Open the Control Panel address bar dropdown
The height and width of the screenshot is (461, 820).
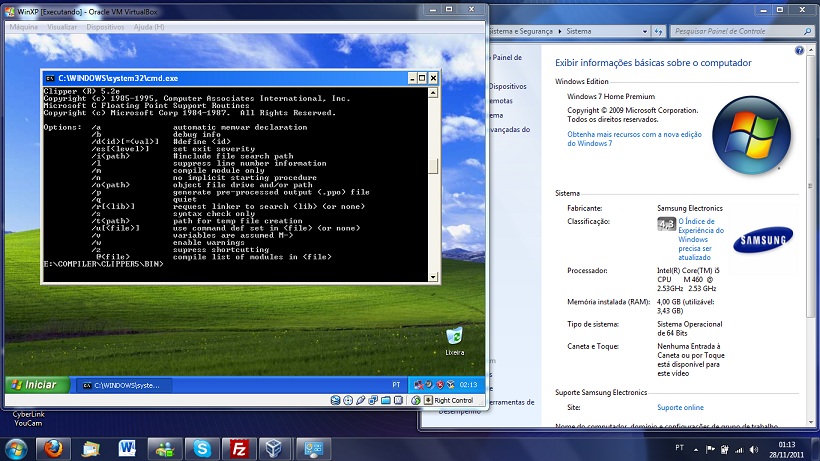pyautogui.click(x=644, y=31)
